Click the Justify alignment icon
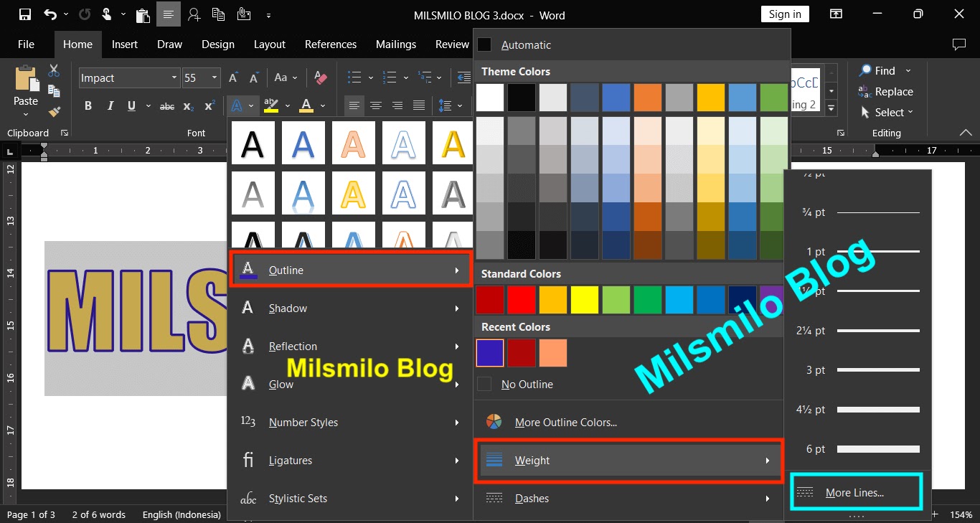 419,106
